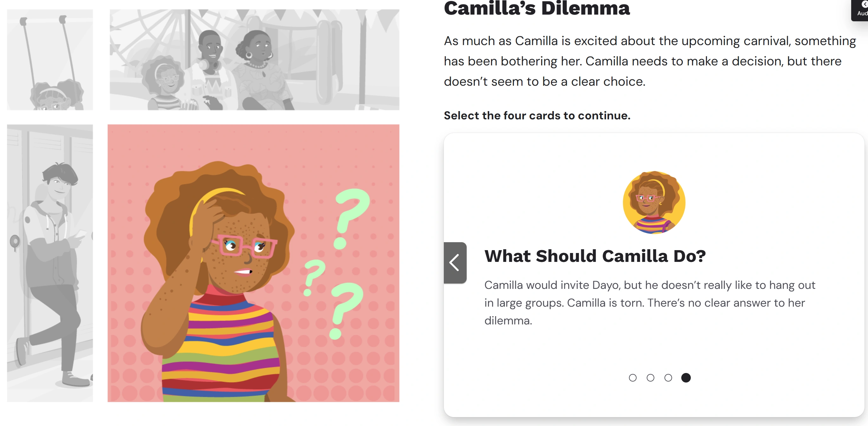
Task: Select the second carousel dot
Action: point(650,378)
